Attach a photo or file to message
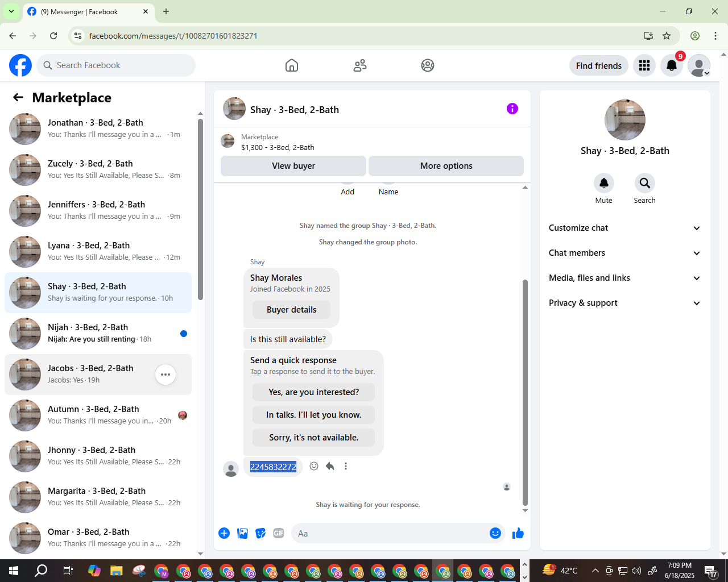This screenshot has width=728, height=582. pyautogui.click(x=242, y=533)
